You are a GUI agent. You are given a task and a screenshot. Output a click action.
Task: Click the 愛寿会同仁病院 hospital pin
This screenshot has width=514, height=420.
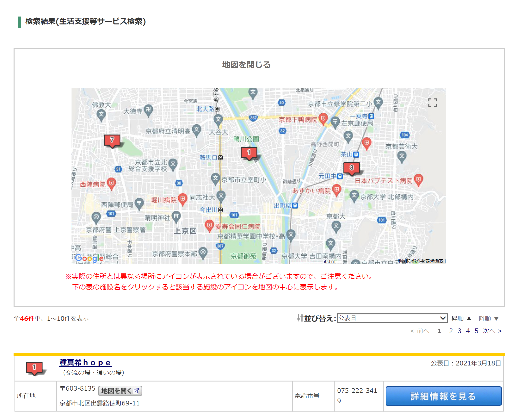[x=209, y=226]
